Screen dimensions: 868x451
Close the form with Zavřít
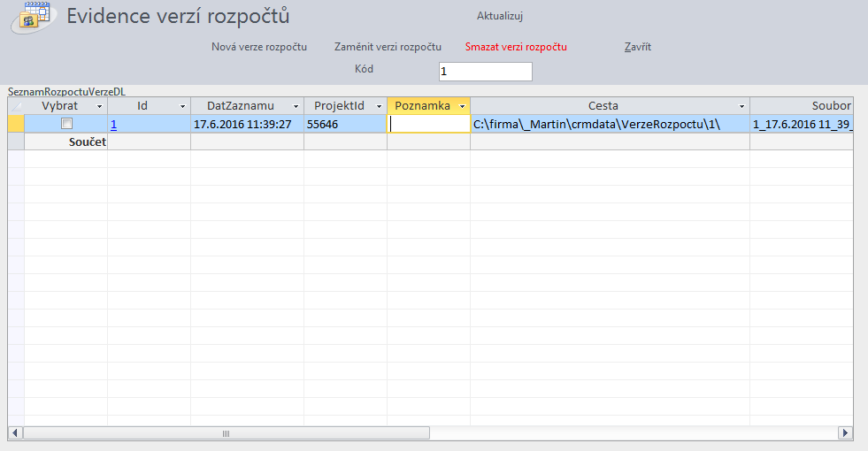click(x=637, y=47)
